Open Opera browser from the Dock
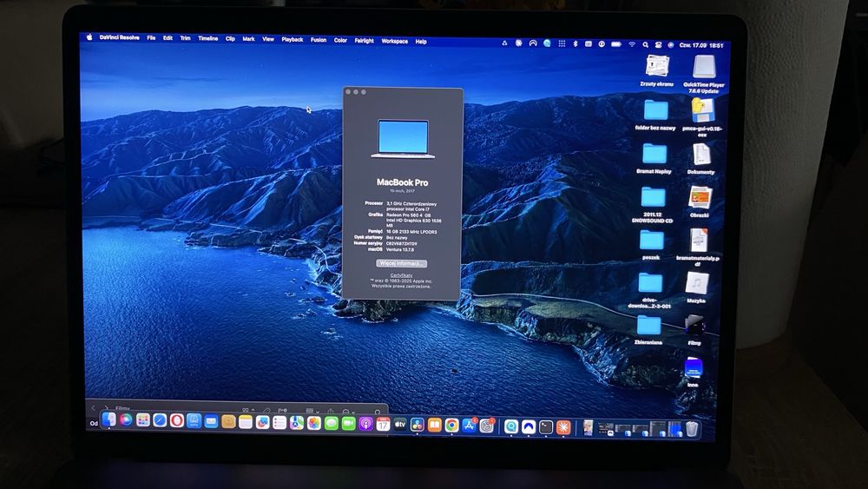 176,421
